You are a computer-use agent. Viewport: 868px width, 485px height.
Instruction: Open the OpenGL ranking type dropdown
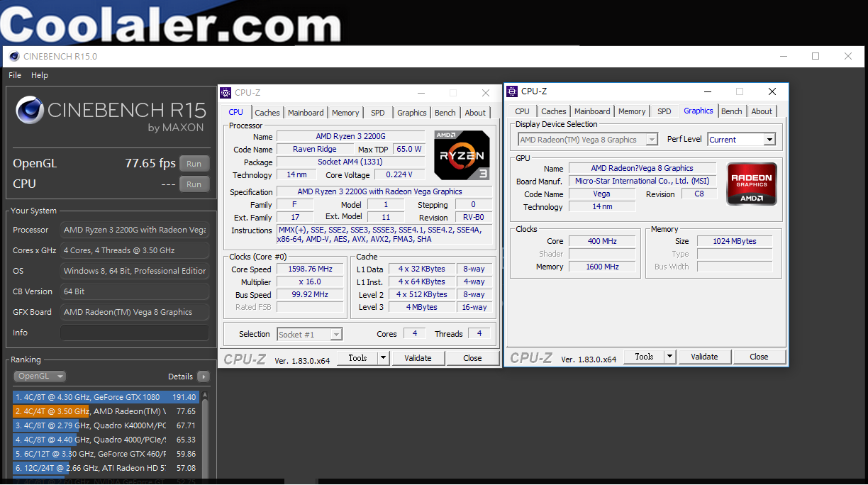pyautogui.click(x=40, y=377)
